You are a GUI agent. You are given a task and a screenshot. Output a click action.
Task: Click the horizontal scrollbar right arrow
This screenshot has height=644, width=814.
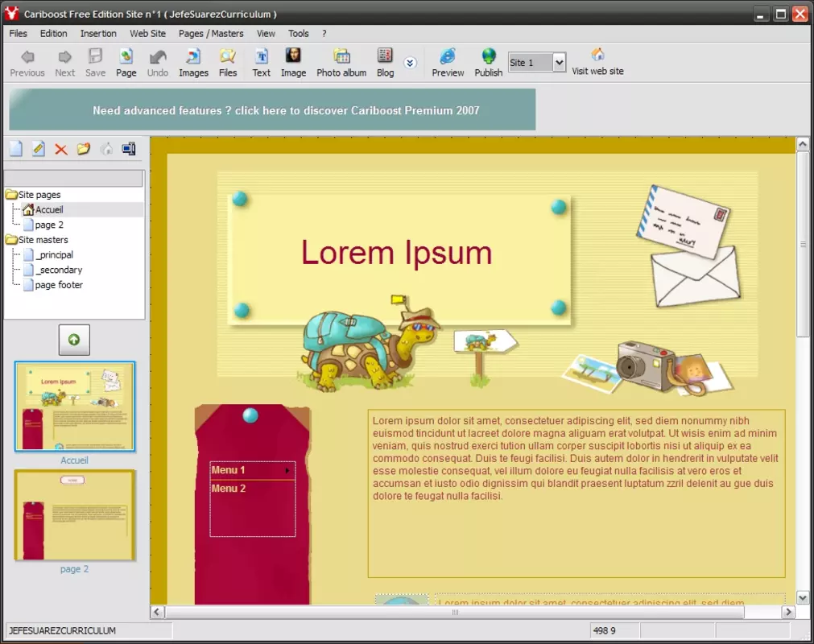click(788, 612)
